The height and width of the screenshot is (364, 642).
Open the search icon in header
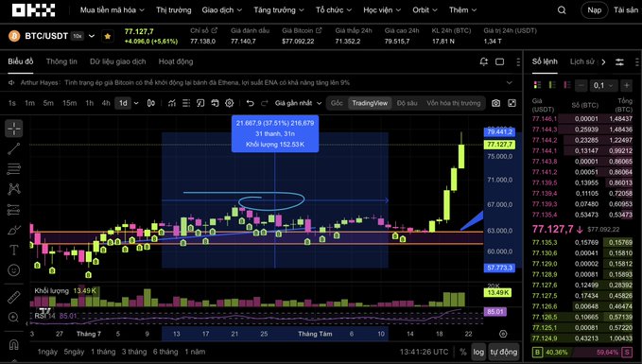pos(562,10)
